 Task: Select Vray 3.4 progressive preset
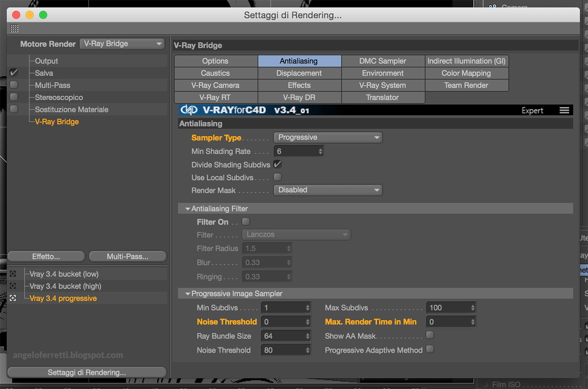(x=63, y=298)
